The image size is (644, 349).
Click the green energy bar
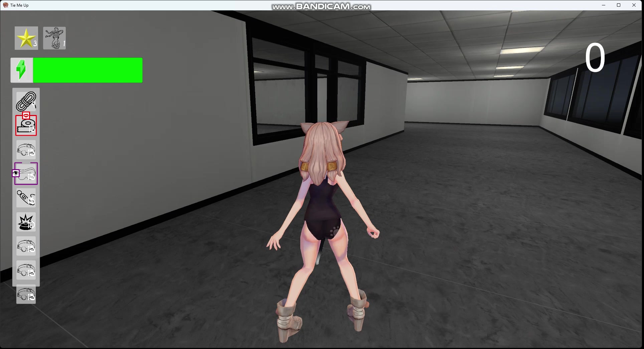88,70
